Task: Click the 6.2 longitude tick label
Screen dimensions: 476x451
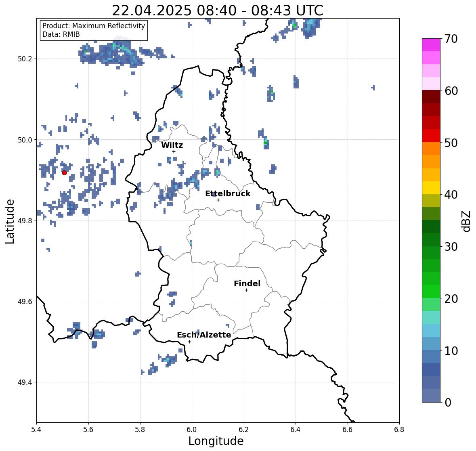Action: point(244,429)
